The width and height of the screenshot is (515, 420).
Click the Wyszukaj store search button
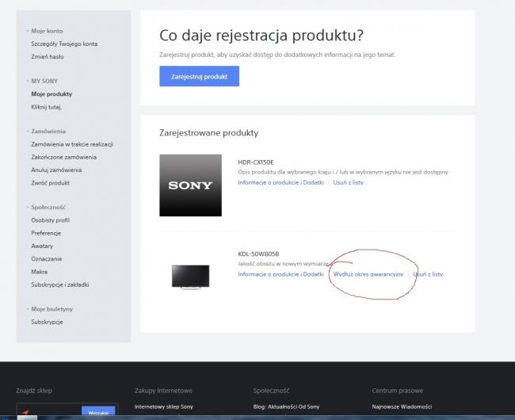click(x=98, y=411)
